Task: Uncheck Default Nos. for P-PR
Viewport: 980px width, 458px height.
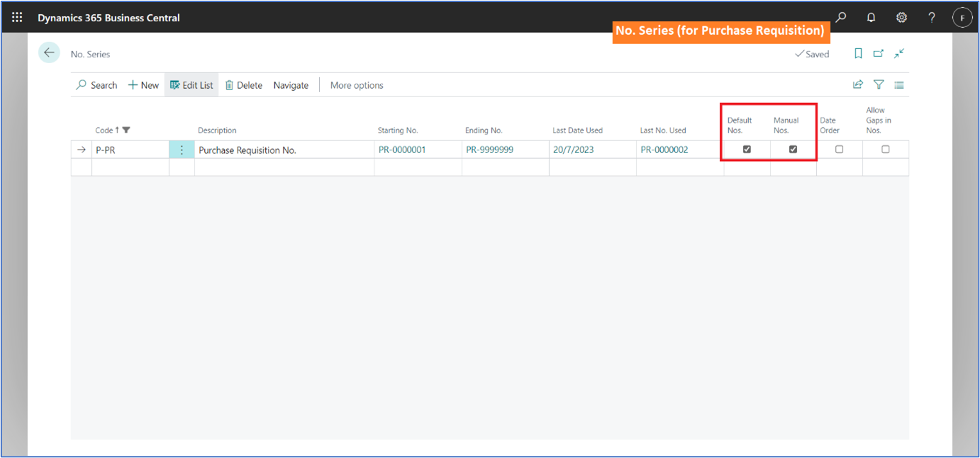Action: 747,150
